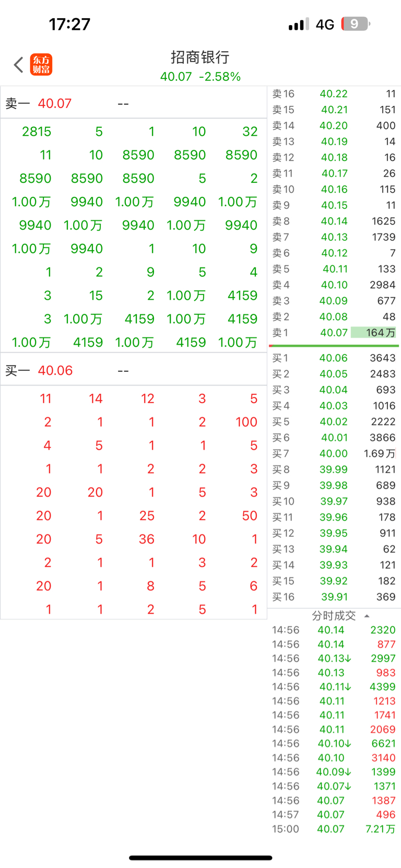
Task: Select 卖13 row priced 40.19
Action: pos(334,142)
